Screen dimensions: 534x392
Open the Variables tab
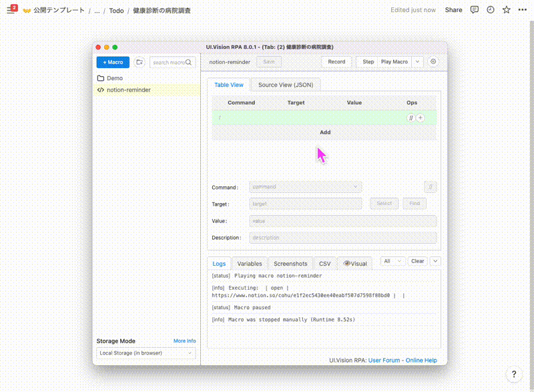coord(250,263)
